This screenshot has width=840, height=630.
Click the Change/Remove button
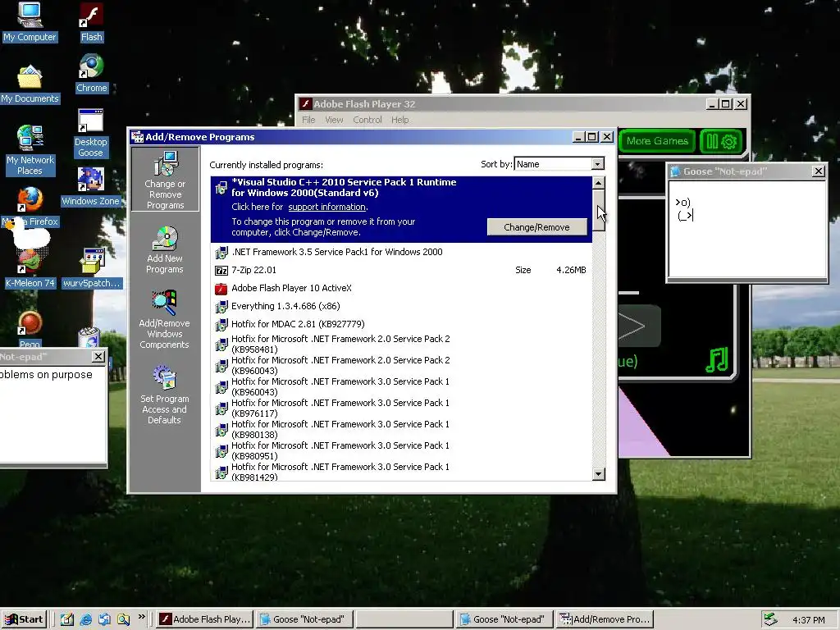click(x=536, y=227)
